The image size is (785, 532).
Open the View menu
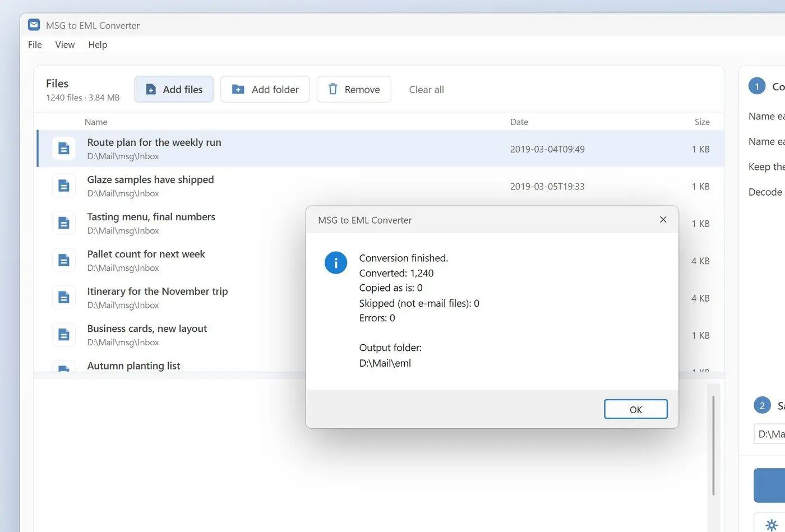point(65,44)
